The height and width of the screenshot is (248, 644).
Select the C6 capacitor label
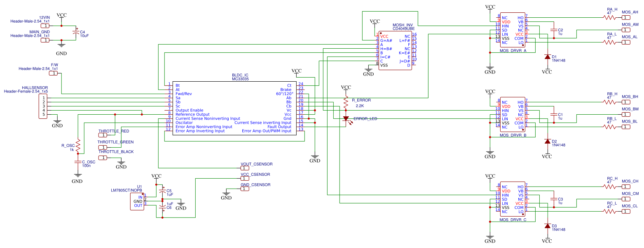pos(169,208)
